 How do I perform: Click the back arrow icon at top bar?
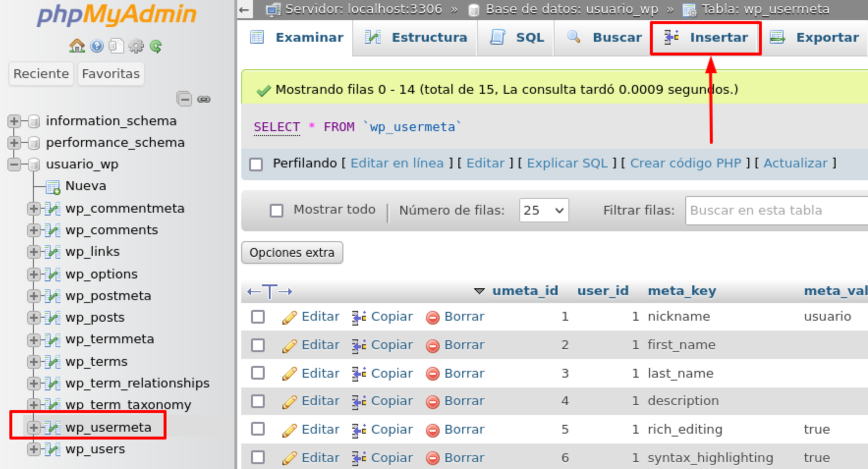[244, 9]
